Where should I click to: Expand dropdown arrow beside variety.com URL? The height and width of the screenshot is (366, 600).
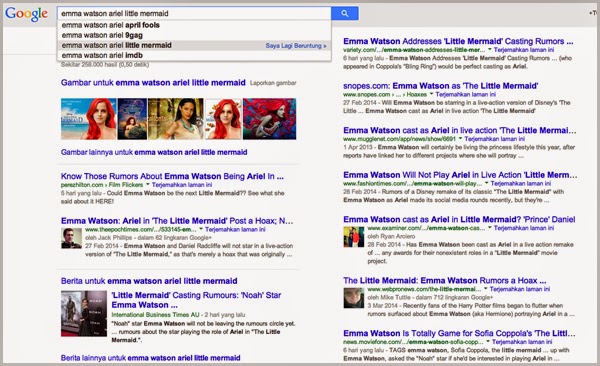(x=489, y=50)
